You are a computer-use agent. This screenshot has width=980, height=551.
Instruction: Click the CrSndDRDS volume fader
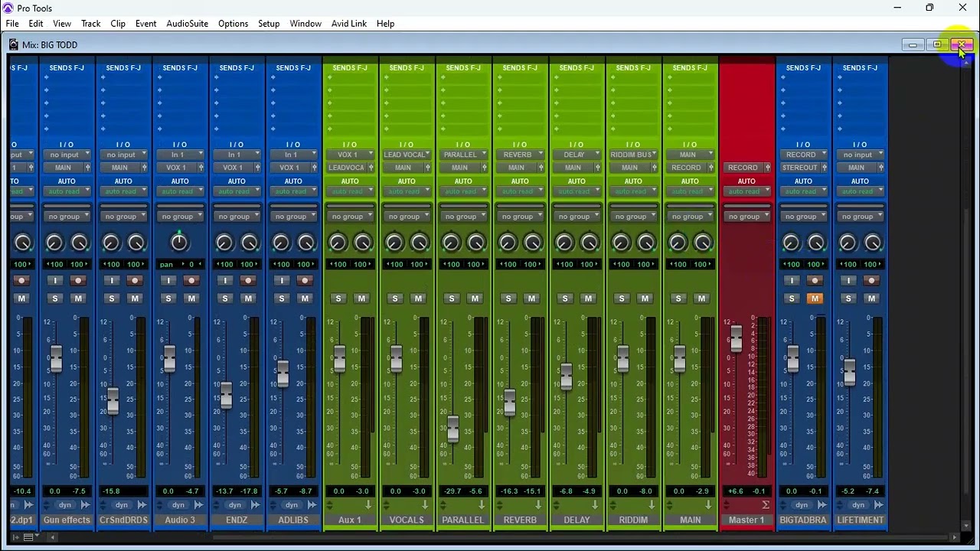113,401
